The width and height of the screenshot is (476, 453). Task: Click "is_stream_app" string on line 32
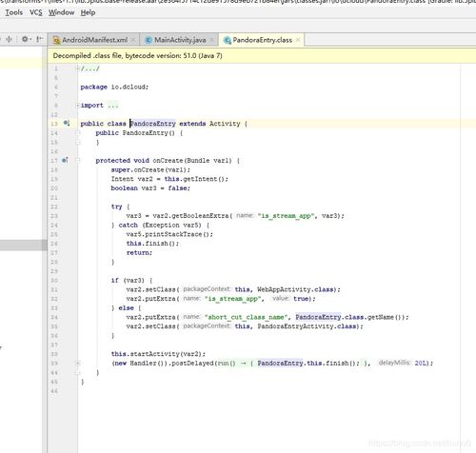pos(233,299)
